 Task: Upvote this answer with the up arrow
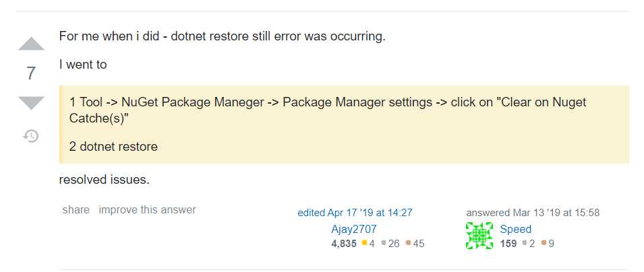pyautogui.click(x=31, y=44)
